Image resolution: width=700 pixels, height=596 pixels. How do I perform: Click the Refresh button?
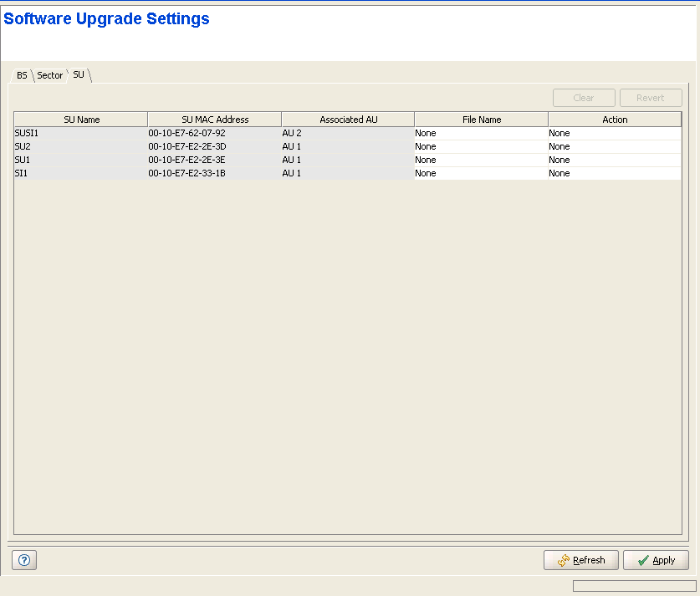[x=580, y=560]
